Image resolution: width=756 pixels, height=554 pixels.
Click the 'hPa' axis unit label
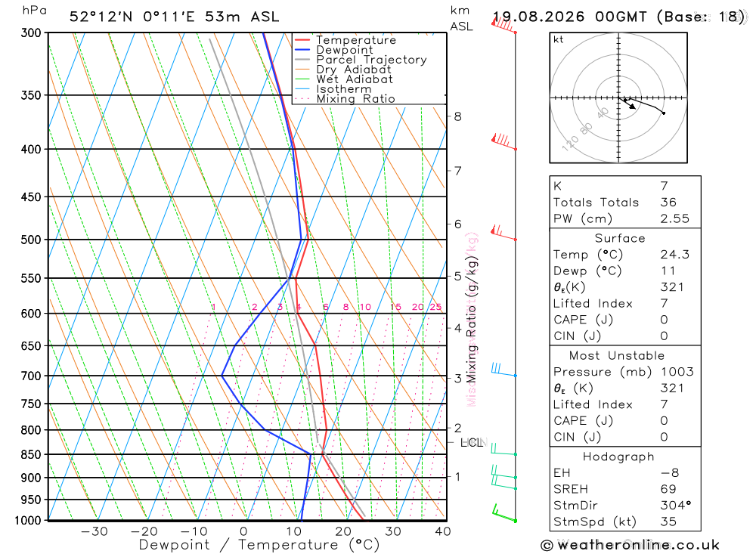(34, 11)
